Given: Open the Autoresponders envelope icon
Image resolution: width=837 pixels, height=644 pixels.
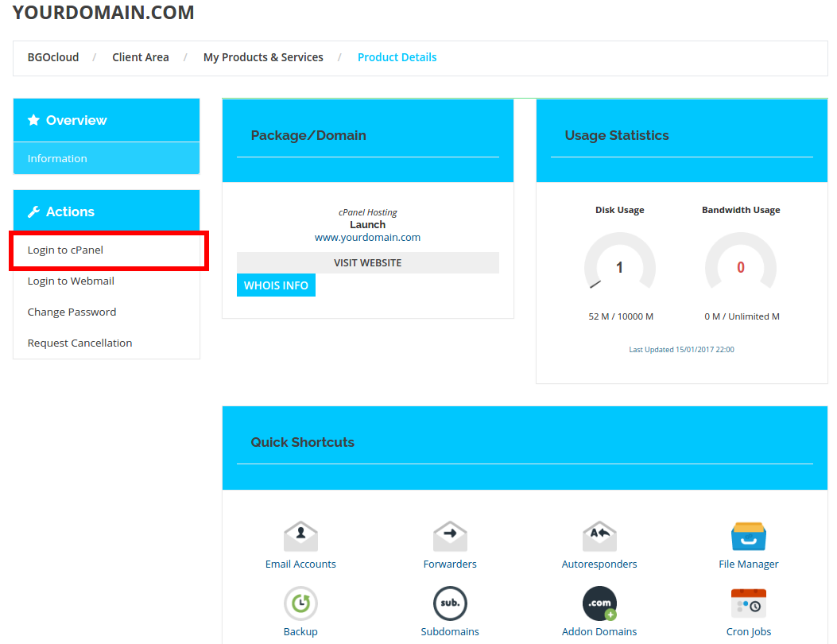Looking at the screenshot, I should (x=599, y=536).
